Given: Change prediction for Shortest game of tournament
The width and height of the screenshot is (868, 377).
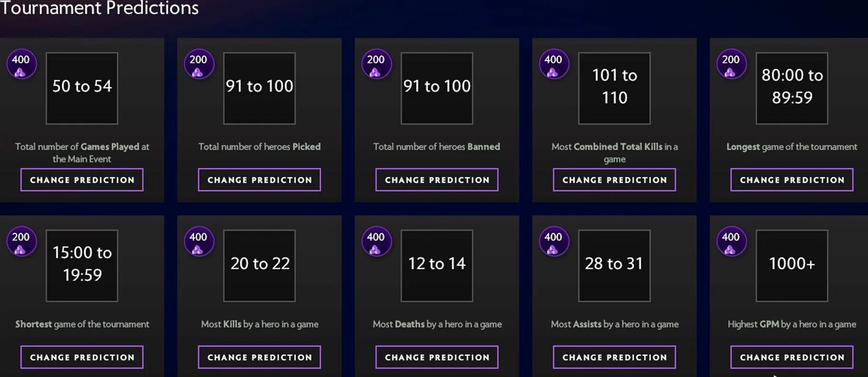Looking at the screenshot, I should (82, 357).
